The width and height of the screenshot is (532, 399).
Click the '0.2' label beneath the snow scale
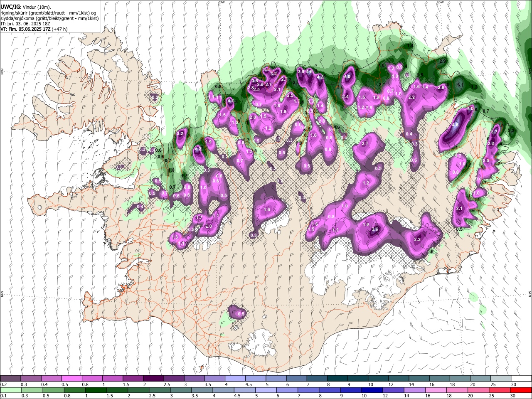[x=3, y=384]
